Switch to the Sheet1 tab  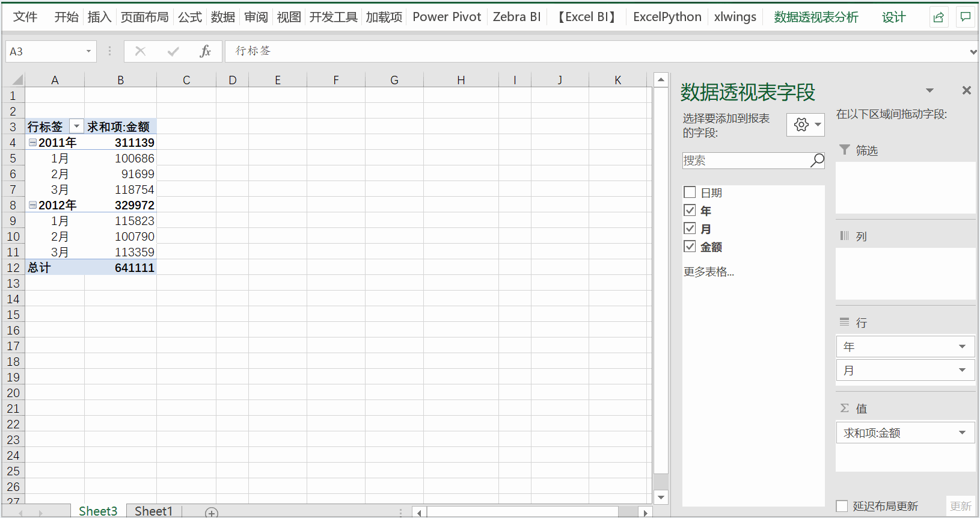pyautogui.click(x=153, y=511)
